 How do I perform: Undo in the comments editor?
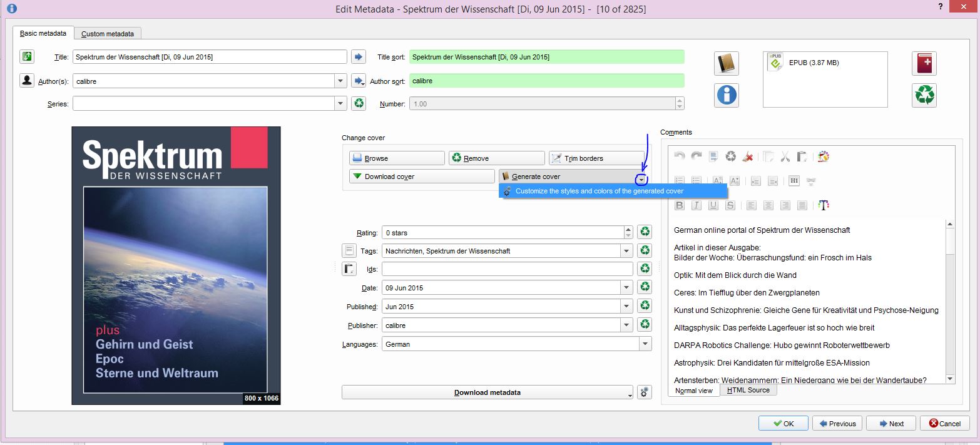coord(680,156)
